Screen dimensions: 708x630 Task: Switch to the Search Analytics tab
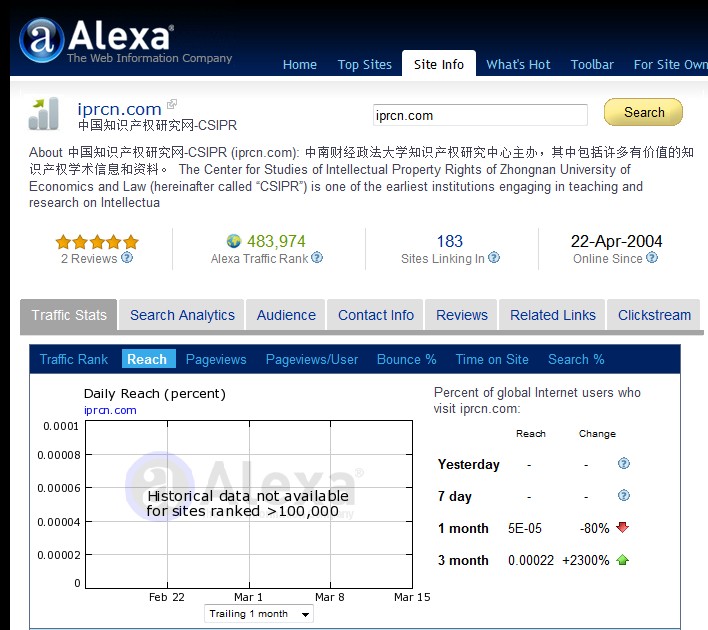tap(182, 315)
